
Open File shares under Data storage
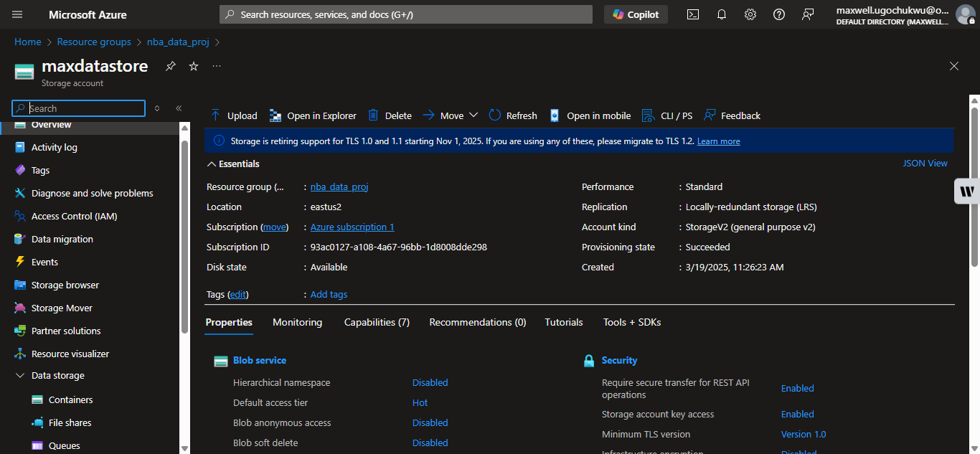coord(70,422)
